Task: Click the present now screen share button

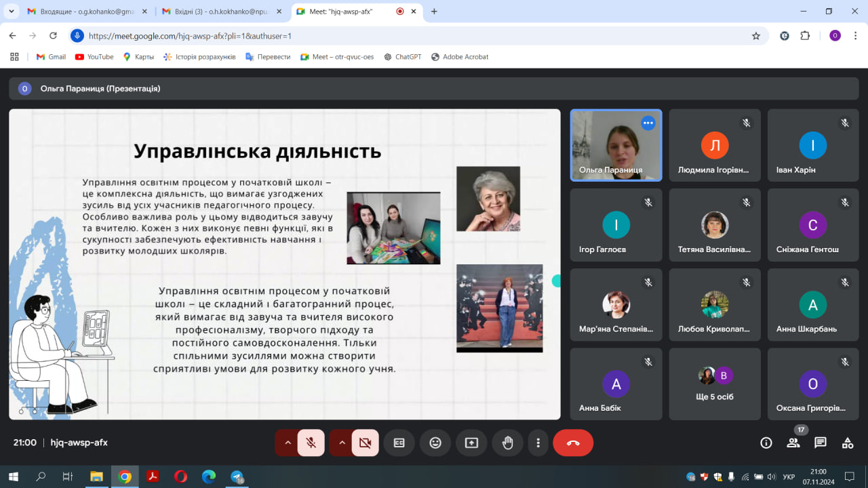Action: click(x=471, y=443)
